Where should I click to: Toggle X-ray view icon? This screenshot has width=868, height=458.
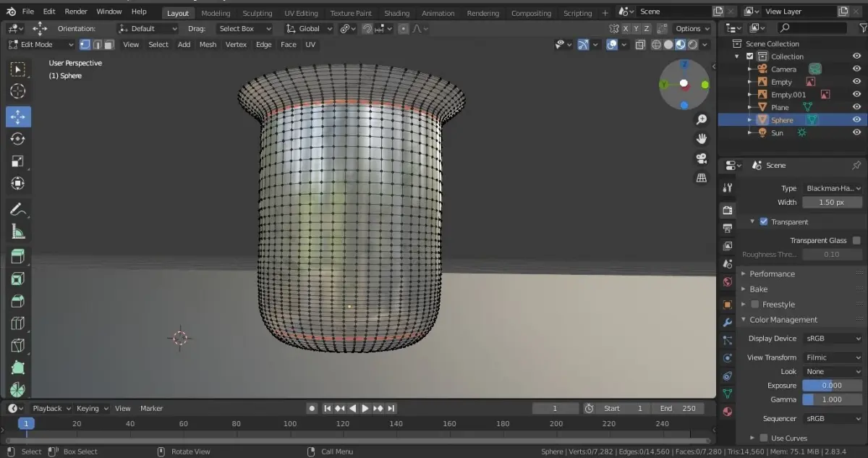(640, 44)
